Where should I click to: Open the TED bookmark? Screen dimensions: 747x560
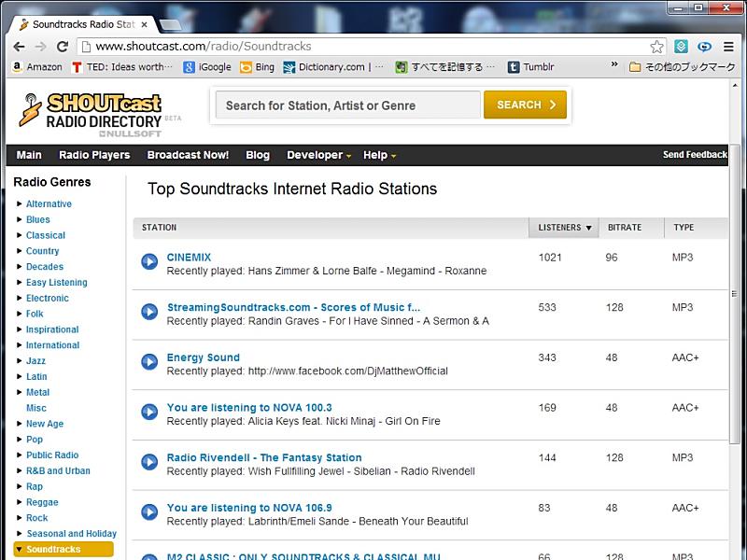click(x=122, y=67)
